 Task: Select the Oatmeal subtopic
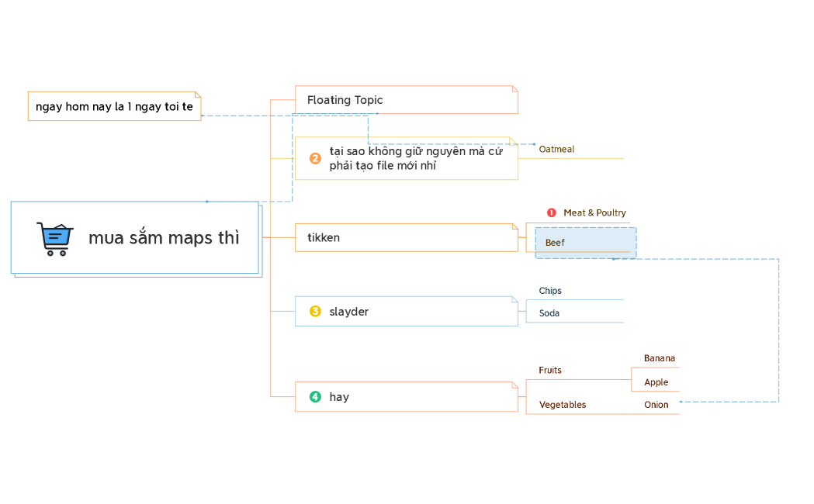tap(556, 149)
